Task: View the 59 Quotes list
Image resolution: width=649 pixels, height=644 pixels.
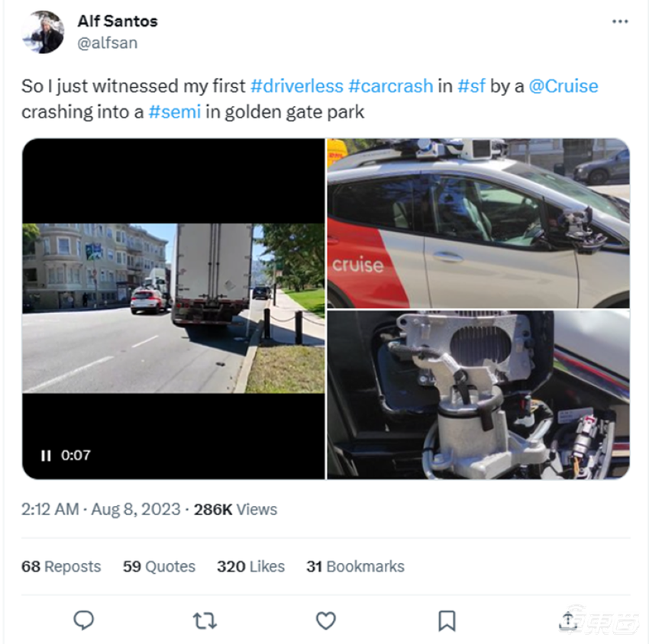Action: tap(159, 566)
